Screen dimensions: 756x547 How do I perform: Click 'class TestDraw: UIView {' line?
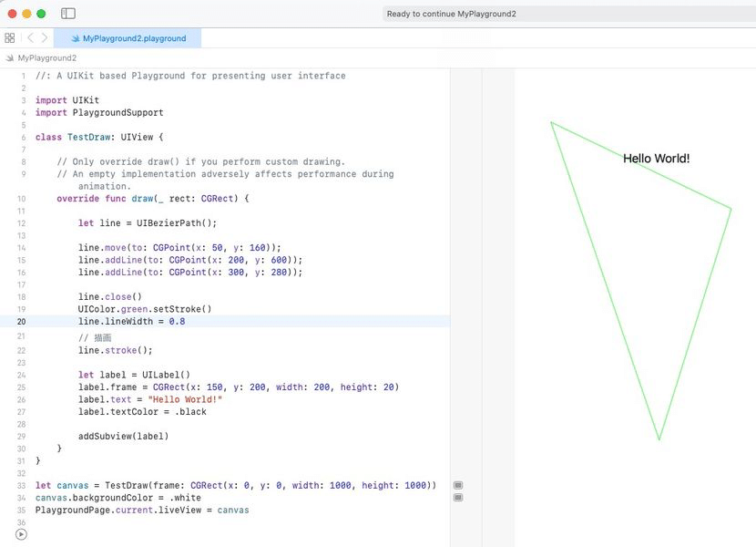(99, 137)
